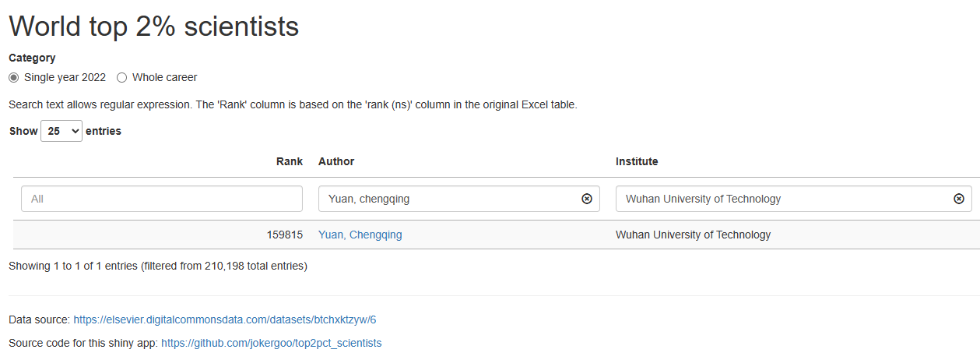Click the 'World top 2% scientists' heading
The width and height of the screenshot is (980, 360).
pyautogui.click(x=153, y=26)
